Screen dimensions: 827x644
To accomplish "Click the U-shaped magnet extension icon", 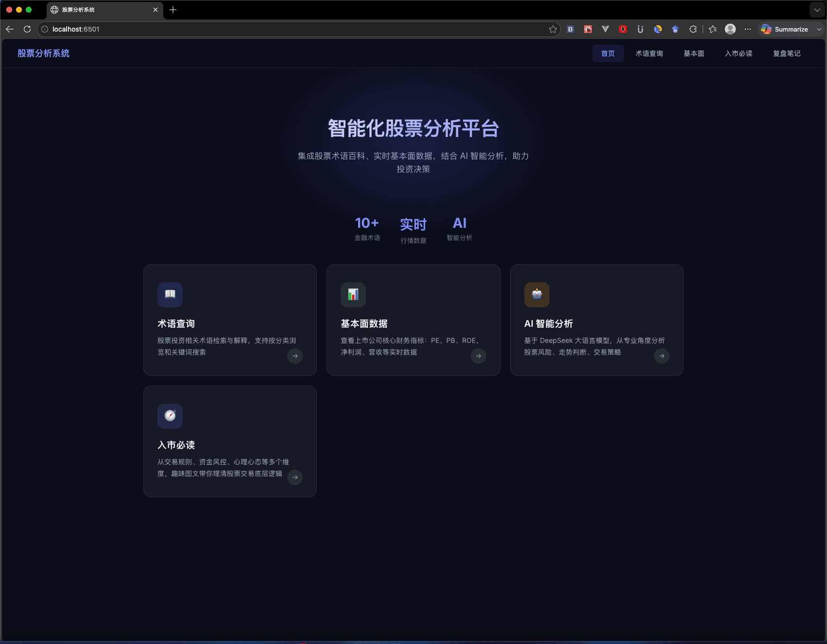I will (x=640, y=29).
